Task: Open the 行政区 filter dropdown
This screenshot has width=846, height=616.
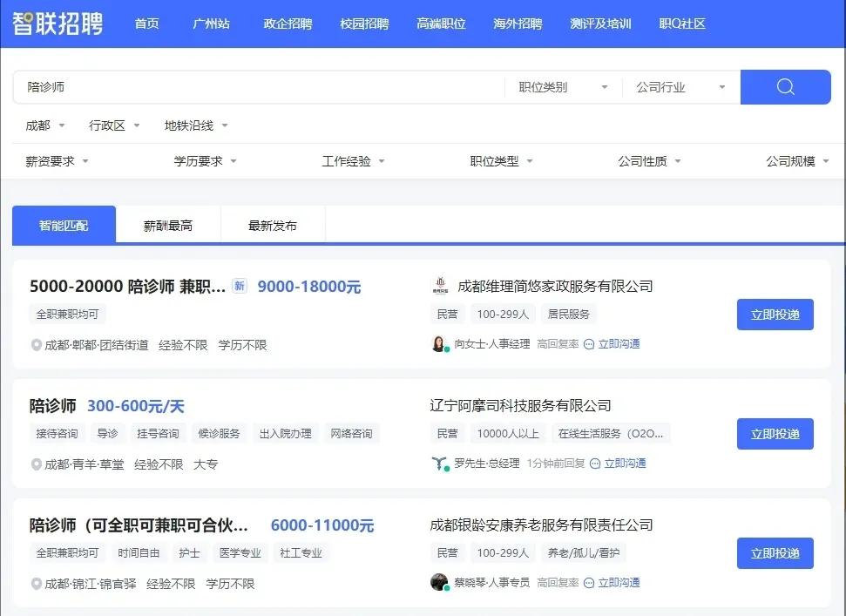Action: click(114, 125)
